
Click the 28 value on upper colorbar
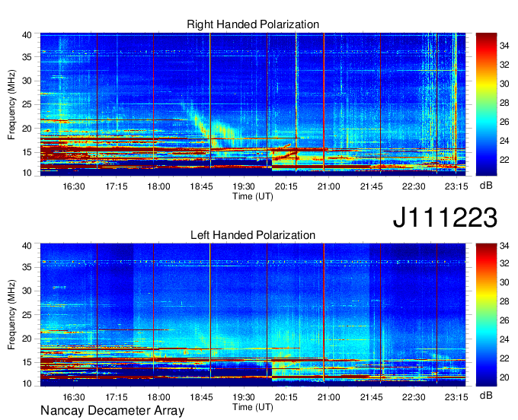pos(504,103)
